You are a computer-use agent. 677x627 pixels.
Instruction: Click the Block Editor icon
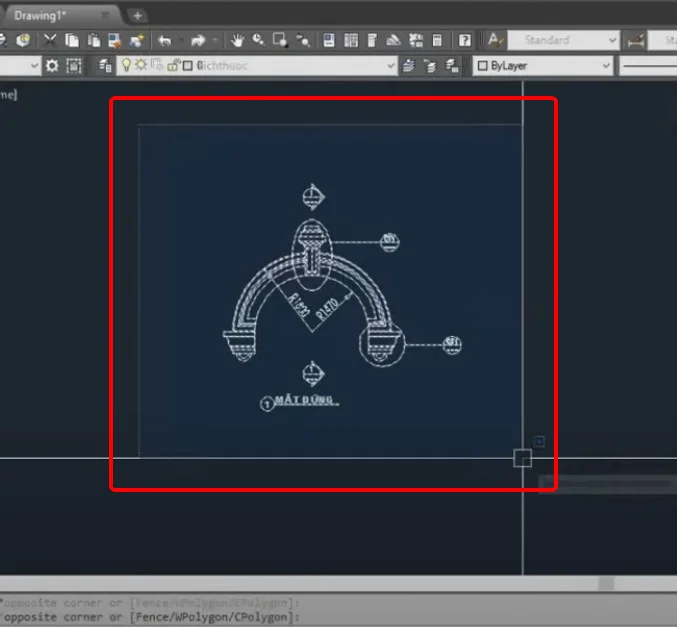click(137, 41)
